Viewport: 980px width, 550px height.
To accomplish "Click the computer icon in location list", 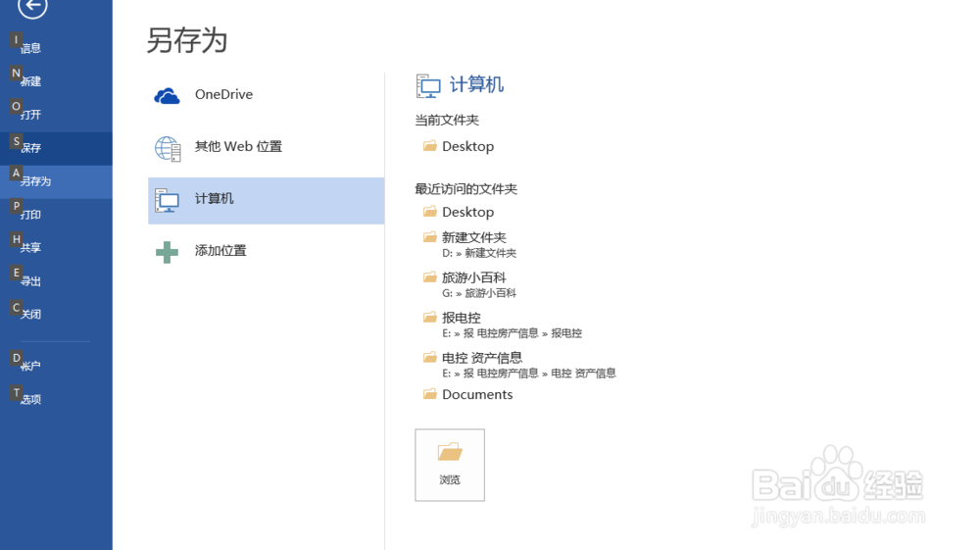I will [x=167, y=201].
